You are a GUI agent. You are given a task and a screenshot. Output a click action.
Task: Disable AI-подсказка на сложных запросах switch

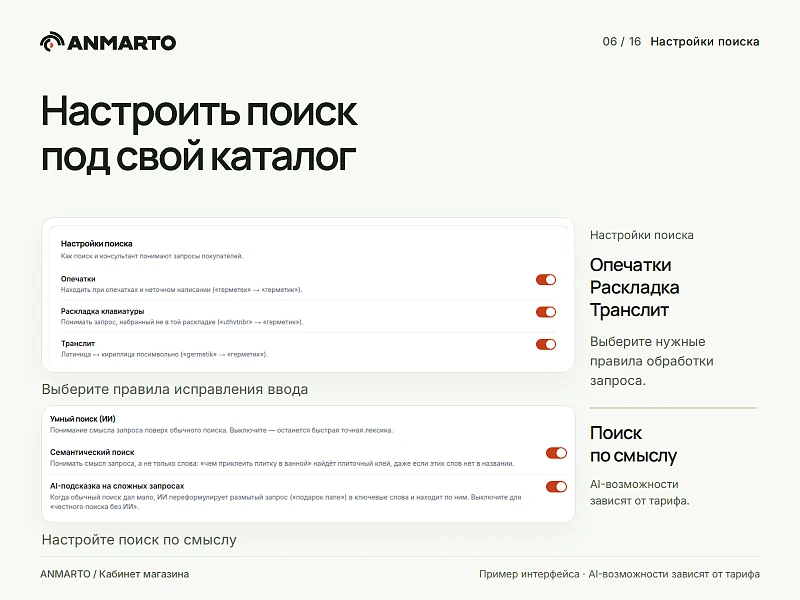(556, 487)
